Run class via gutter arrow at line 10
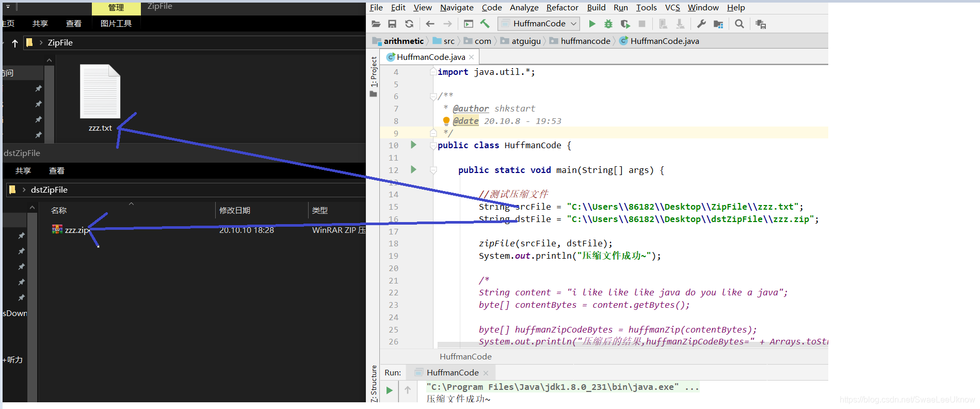980x409 pixels. (413, 145)
